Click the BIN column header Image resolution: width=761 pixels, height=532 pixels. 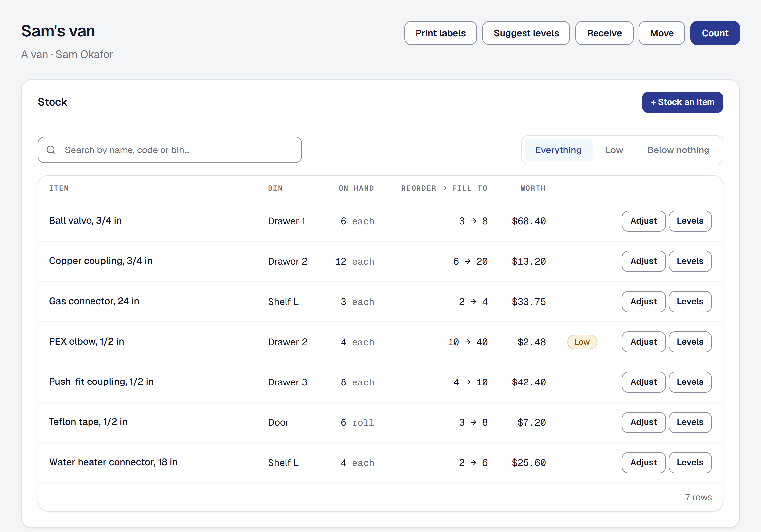[x=275, y=188]
